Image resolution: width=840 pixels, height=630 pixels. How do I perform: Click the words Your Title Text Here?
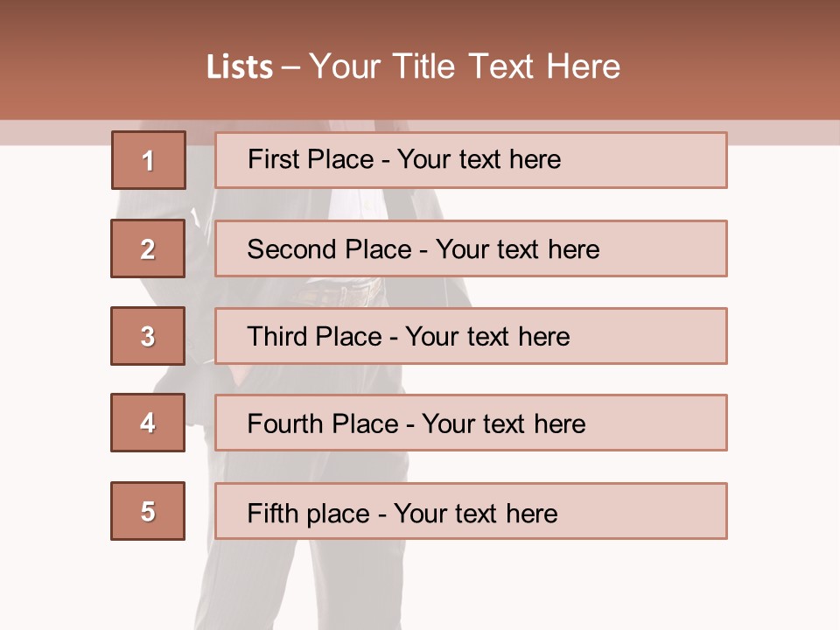pos(465,66)
